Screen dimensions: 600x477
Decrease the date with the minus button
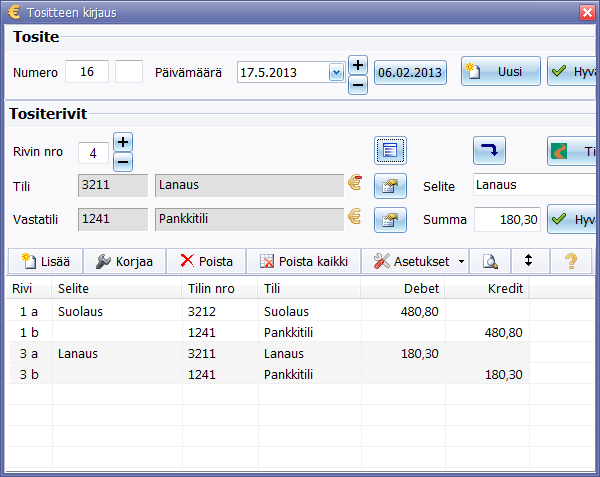click(x=358, y=84)
